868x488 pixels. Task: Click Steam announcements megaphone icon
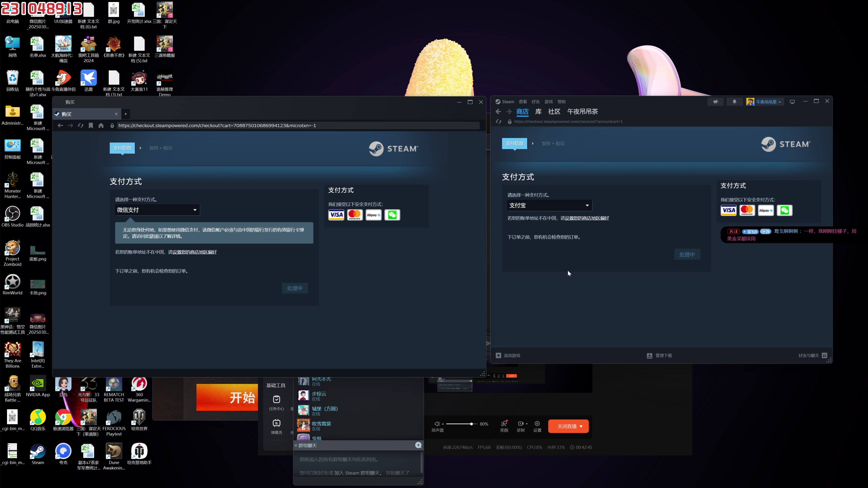click(x=715, y=102)
